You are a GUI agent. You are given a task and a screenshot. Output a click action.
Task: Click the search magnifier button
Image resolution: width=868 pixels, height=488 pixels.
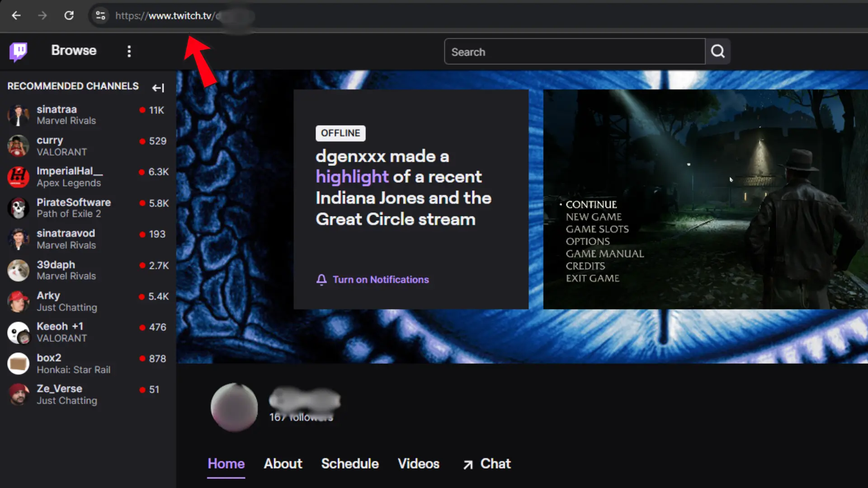pyautogui.click(x=718, y=52)
